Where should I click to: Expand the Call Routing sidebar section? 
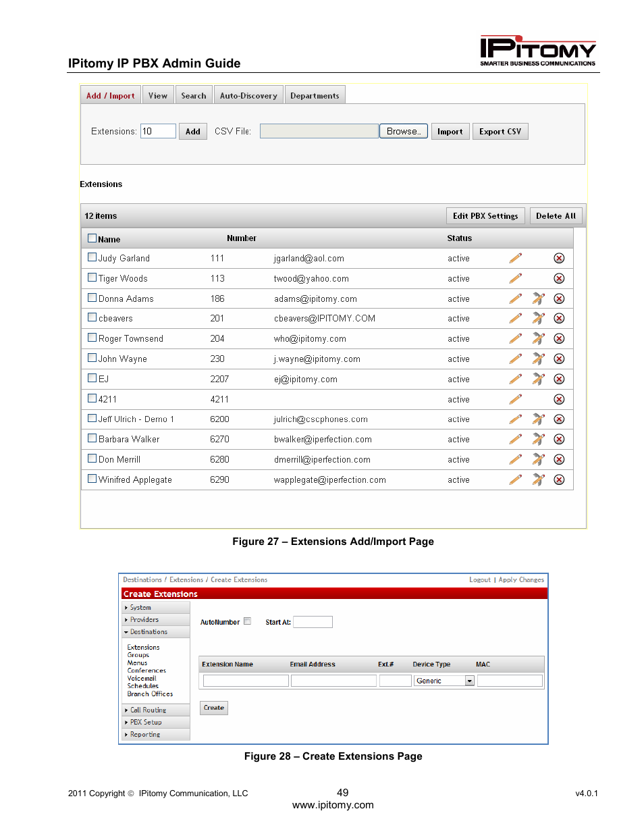[x=156, y=710]
